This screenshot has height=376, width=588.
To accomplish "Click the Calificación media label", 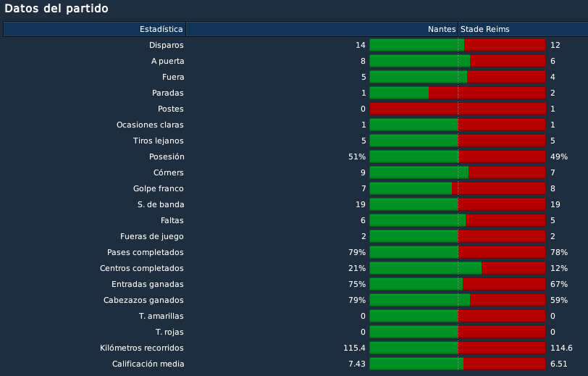I will pos(148,364).
